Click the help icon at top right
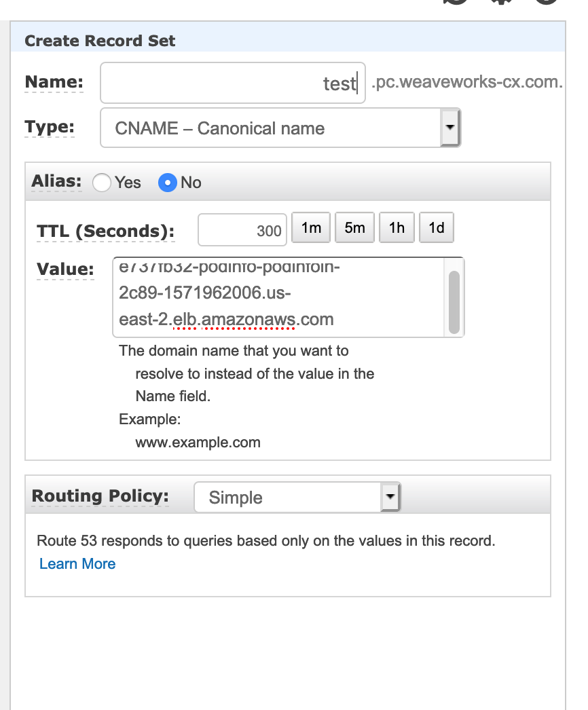Viewport: 588px width, 710px height. [547, 1]
